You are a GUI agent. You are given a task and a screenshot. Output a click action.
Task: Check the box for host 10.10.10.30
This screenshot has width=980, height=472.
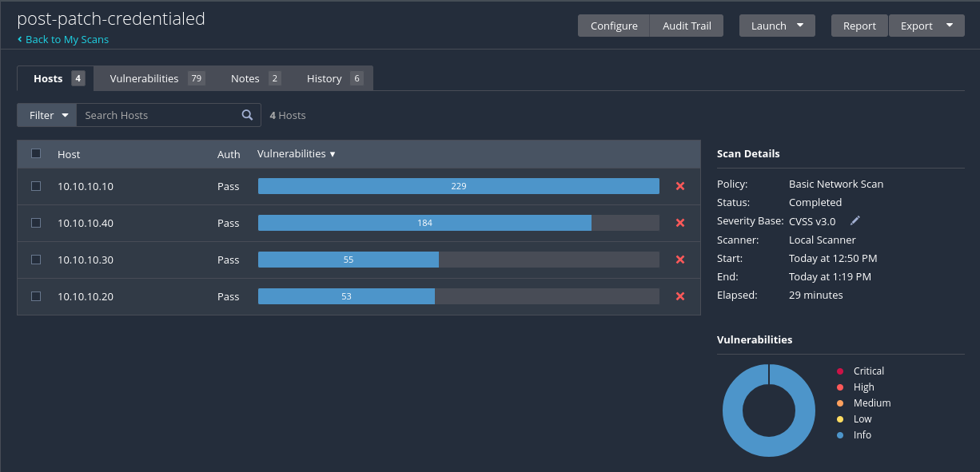(36, 260)
